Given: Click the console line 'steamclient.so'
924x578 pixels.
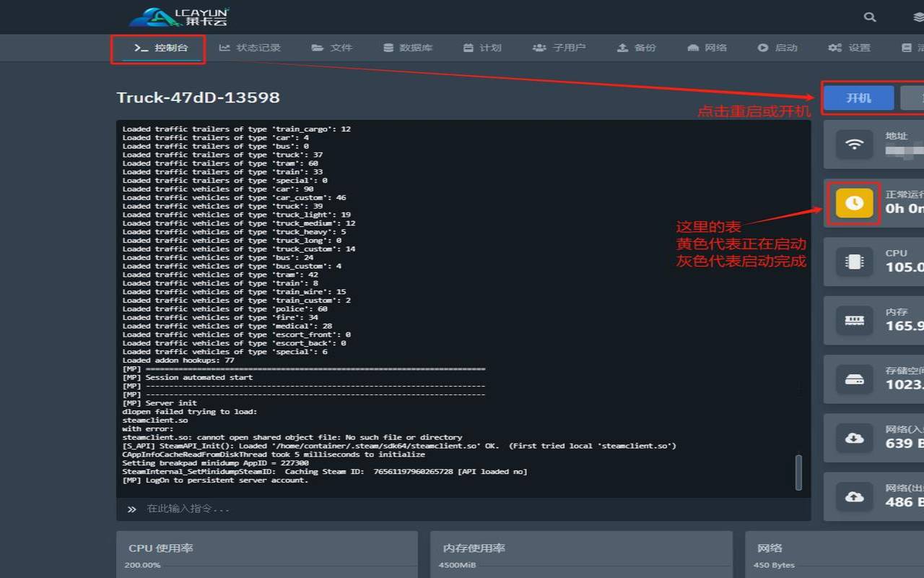Looking at the screenshot, I should [x=155, y=420].
